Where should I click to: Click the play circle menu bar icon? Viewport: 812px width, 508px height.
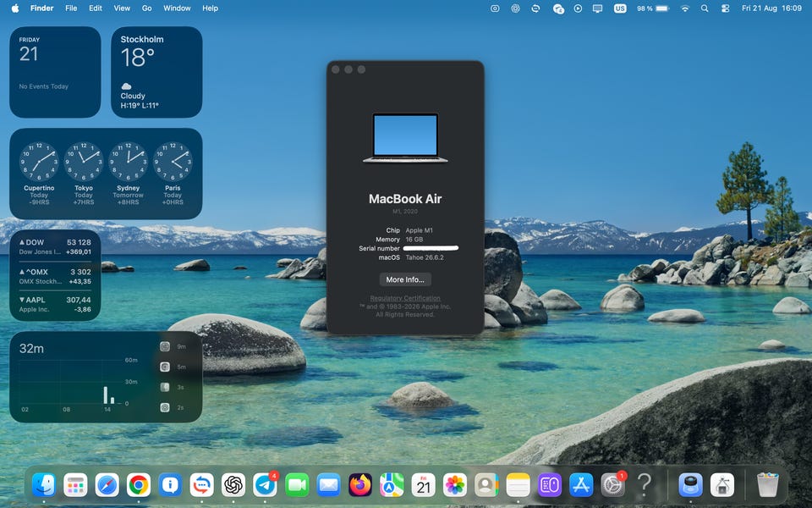(x=578, y=8)
